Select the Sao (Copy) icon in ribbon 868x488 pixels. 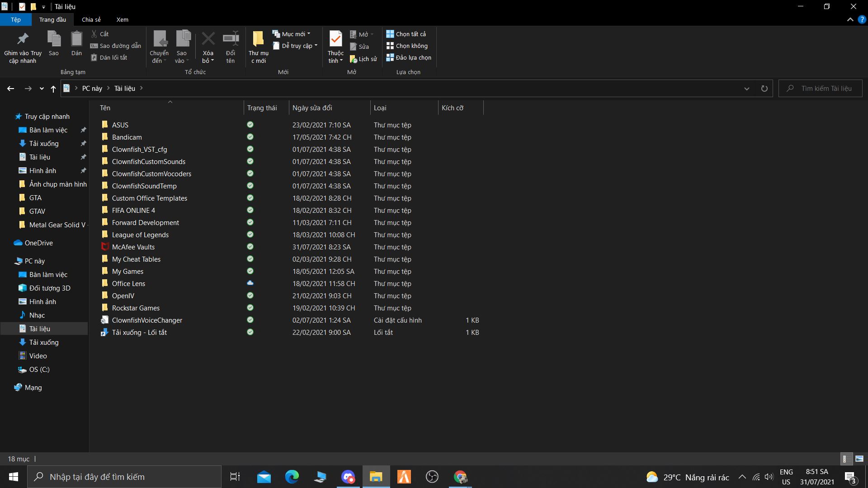click(x=54, y=43)
